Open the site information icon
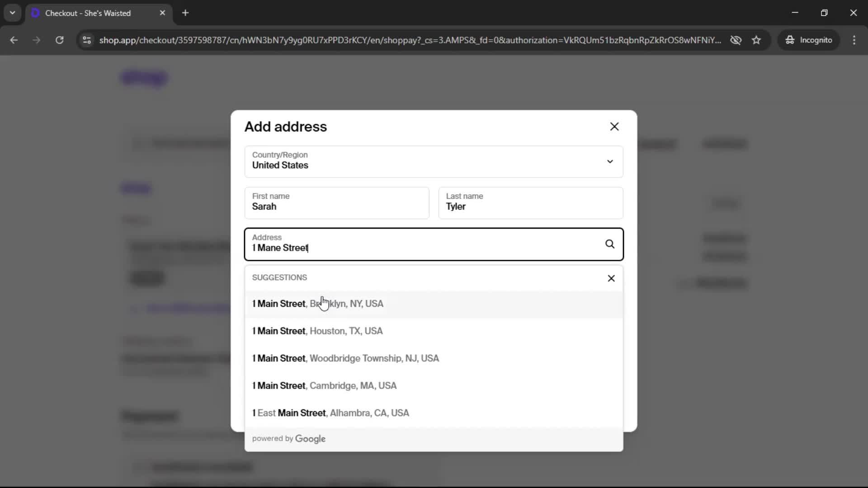This screenshot has width=868, height=488. click(87, 40)
